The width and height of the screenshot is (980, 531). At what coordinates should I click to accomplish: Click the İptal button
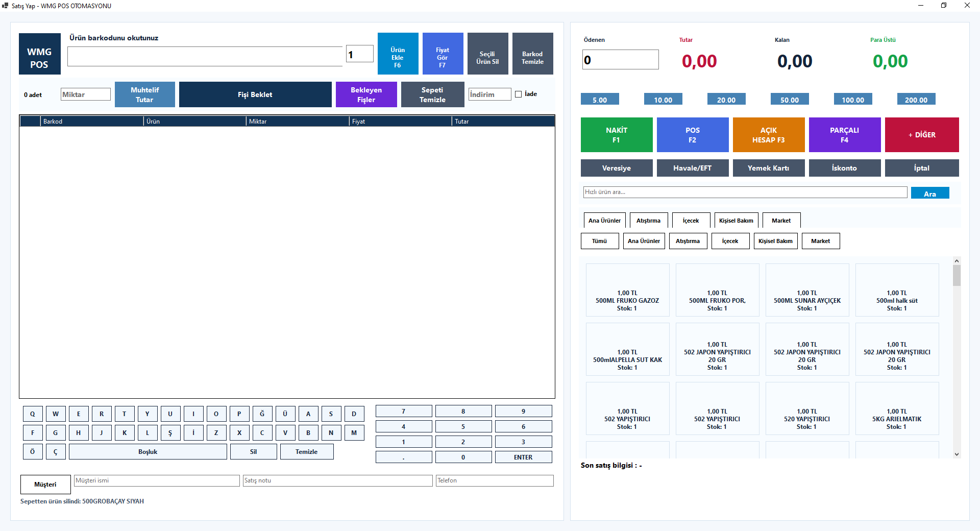[922, 168]
